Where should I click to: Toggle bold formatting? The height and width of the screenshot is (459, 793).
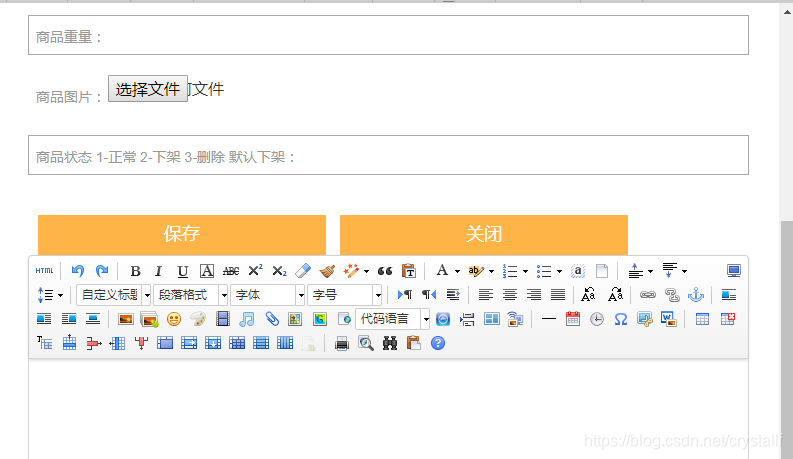click(x=135, y=271)
